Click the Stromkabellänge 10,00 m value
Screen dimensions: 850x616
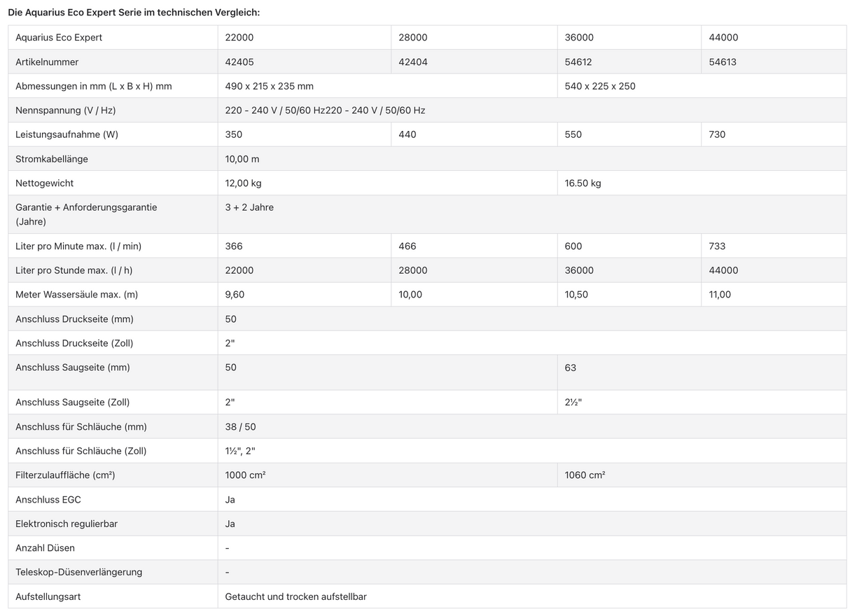(x=242, y=159)
